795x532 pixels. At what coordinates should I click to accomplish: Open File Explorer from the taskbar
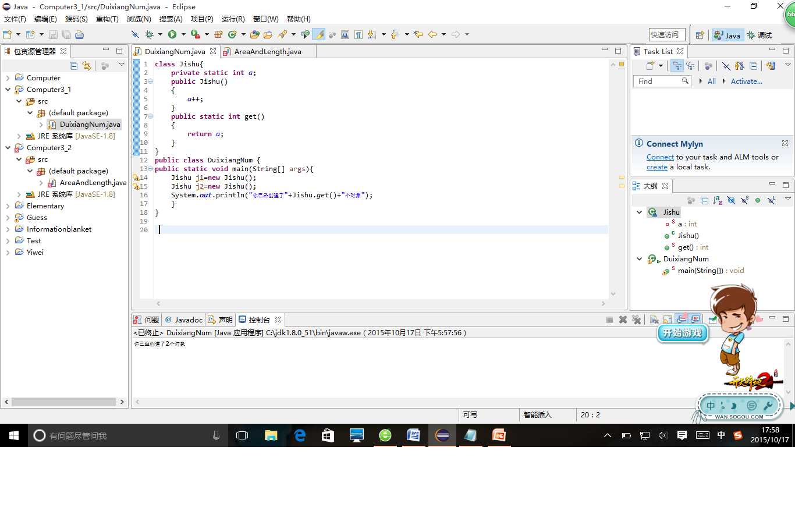[x=271, y=435]
